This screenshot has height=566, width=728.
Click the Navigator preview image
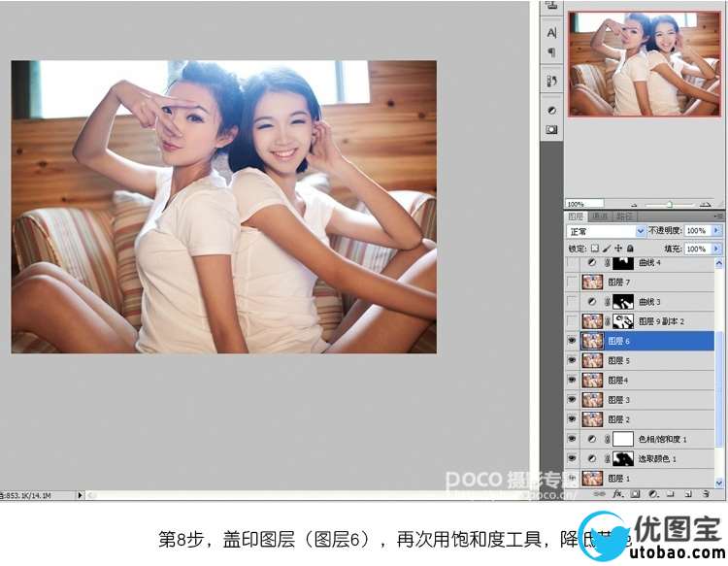pos(645,64)
